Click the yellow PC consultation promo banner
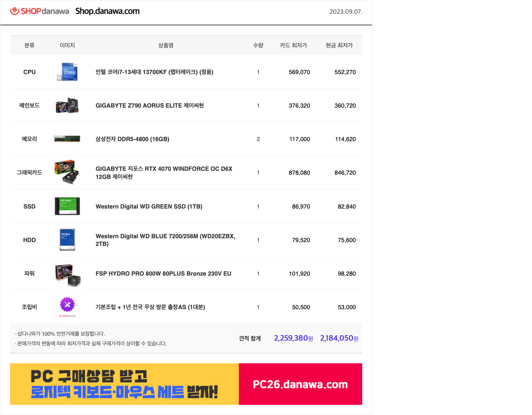The width and height of the screenshot is (532, 415). 124,384
